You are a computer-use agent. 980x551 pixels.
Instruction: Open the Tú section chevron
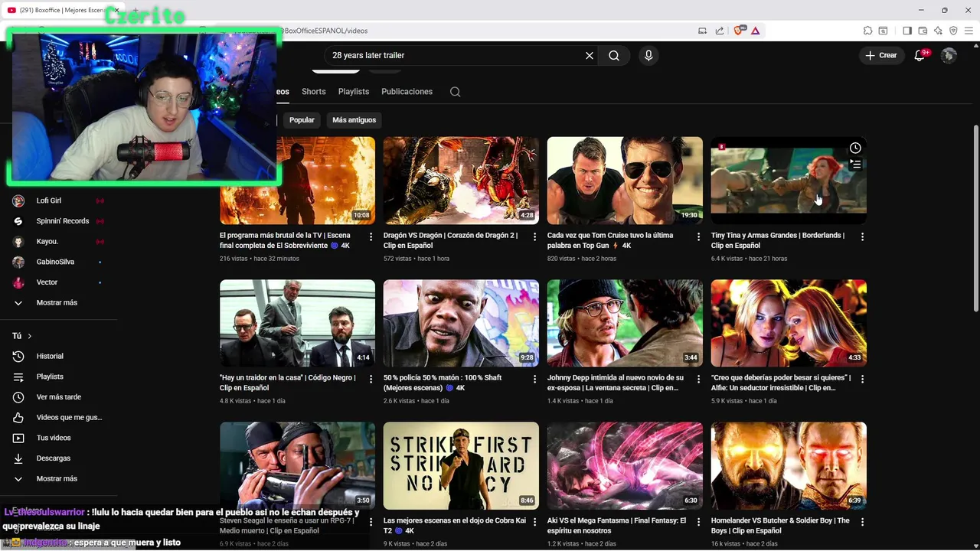[x=30, y=336]
